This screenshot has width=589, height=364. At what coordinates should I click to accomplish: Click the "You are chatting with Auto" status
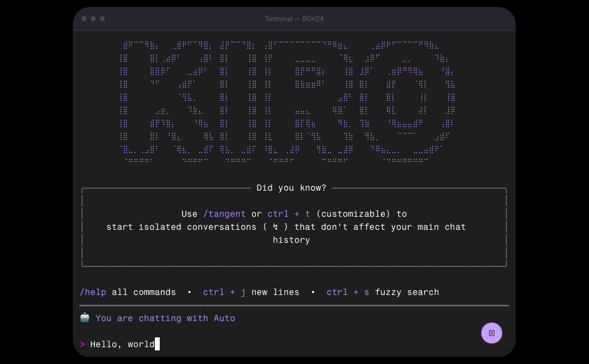point(165,318)
